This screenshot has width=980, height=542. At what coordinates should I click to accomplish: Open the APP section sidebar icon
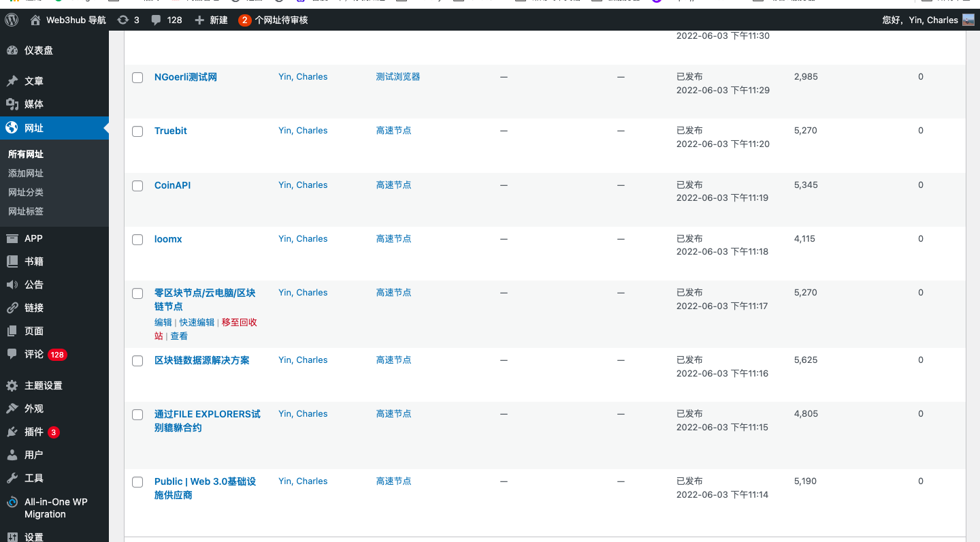12,238
